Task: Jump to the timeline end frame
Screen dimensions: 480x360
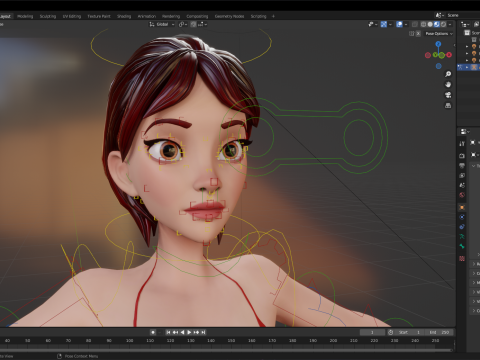Action: click(203, 332)
